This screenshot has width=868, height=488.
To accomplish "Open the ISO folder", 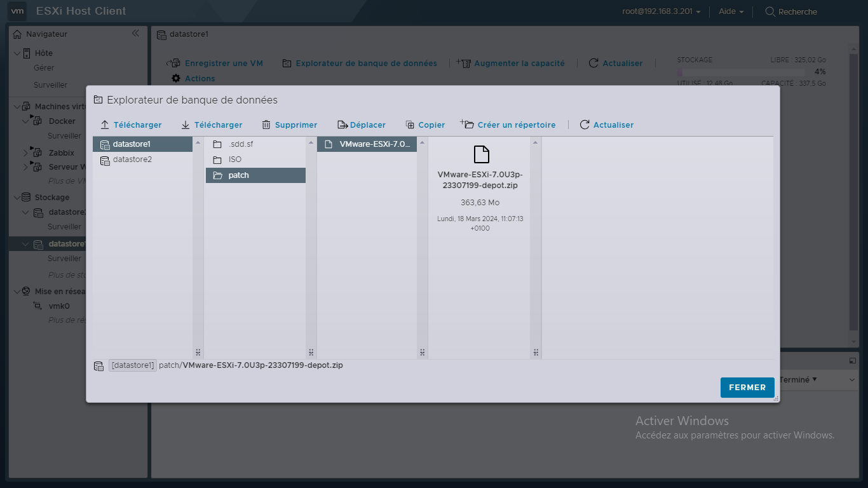I will pyautogui.click(x=255, y=159).
